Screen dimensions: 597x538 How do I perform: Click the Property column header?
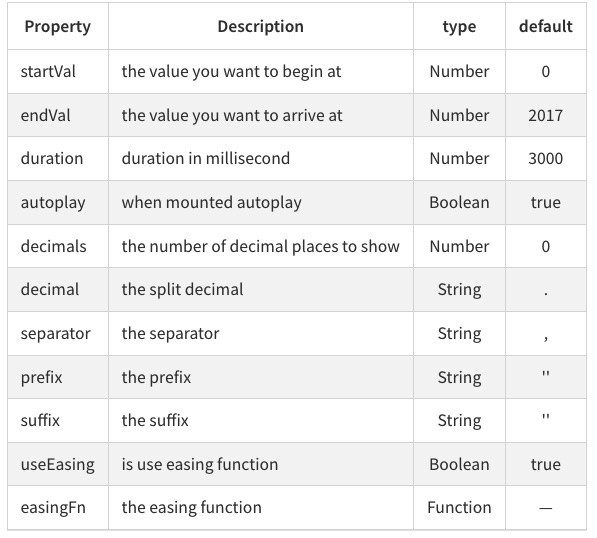coord(57,26)
